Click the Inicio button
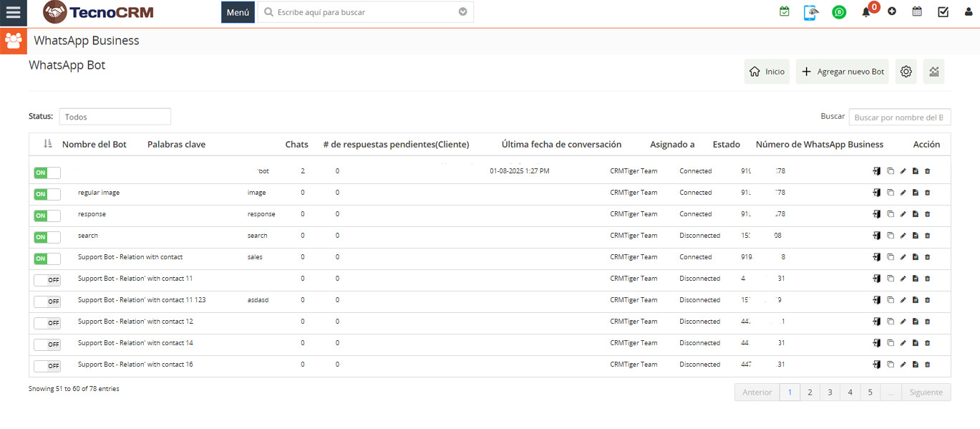The width and height of the screenshot is (980, 429). [767, 72]
